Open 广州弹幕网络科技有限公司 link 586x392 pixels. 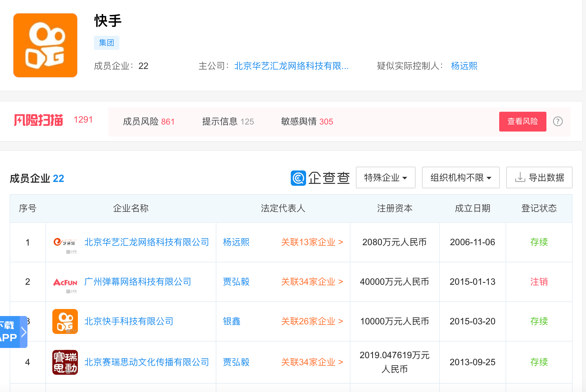coord(138,282)
